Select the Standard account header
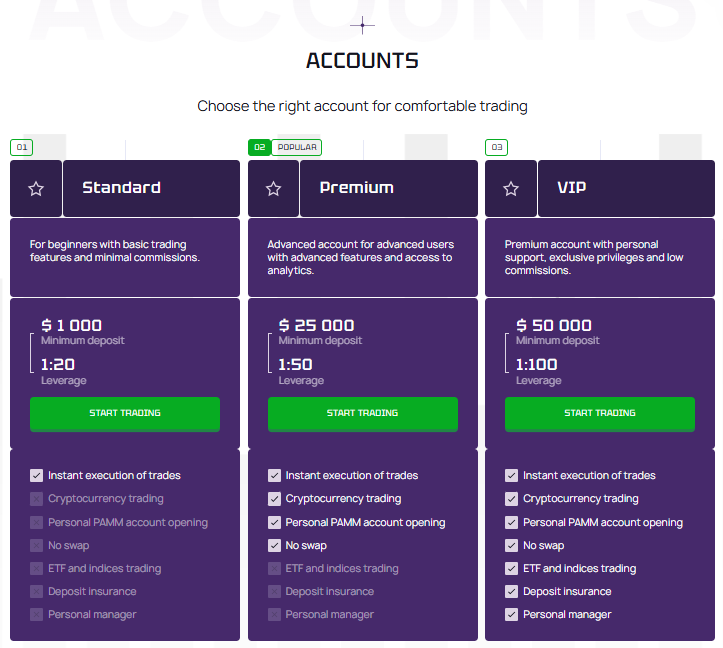Image resolution: width=723 pixels, height=648 pixels. pos(151,188)
